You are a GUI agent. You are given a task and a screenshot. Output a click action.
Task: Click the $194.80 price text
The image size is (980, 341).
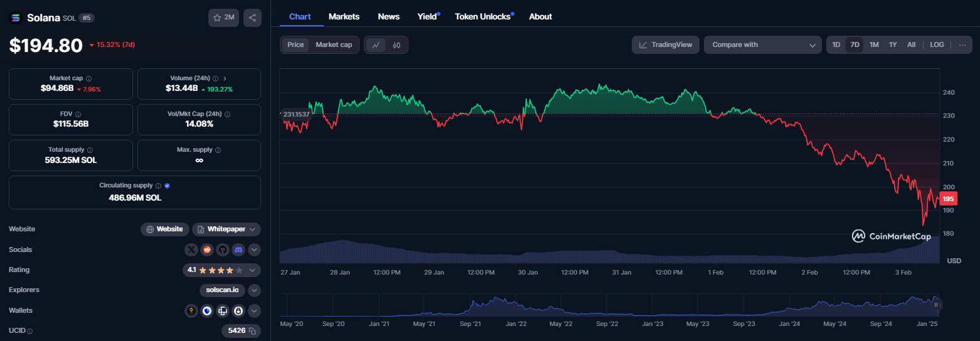coord(46,45)
